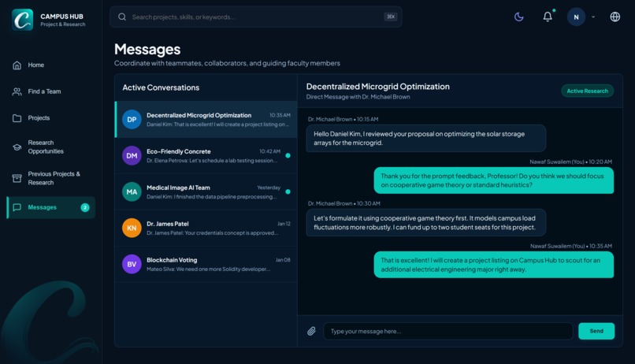The height and width of the screenshot is (364, 635).
Task: Click the Messages unread count badge
Action: (x=85, y=208)
